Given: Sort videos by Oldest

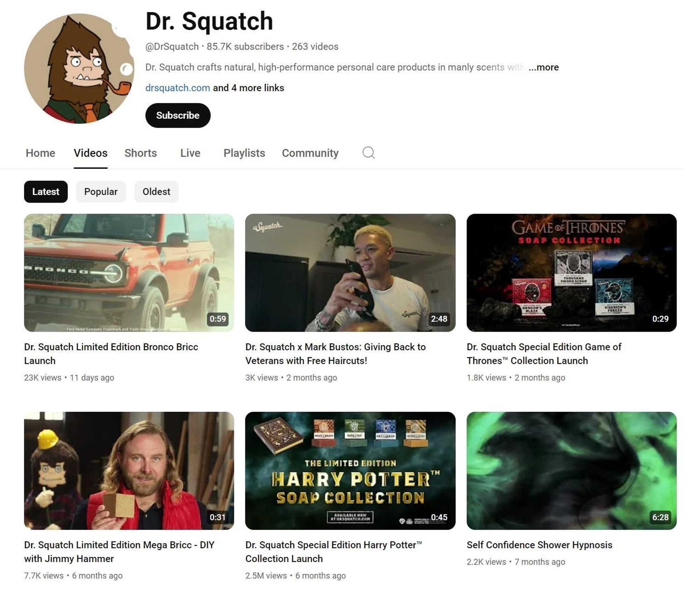Looking at the screenshot, I should tap(156, 192).
